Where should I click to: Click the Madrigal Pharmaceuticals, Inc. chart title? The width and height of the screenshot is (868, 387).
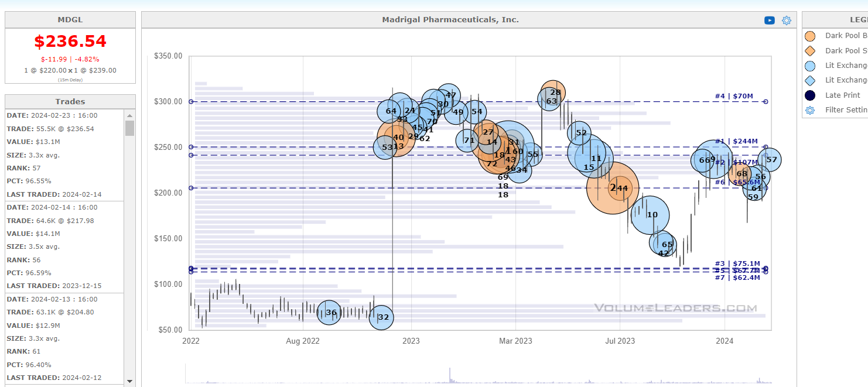pyautogui.click(x=450, y=19)
